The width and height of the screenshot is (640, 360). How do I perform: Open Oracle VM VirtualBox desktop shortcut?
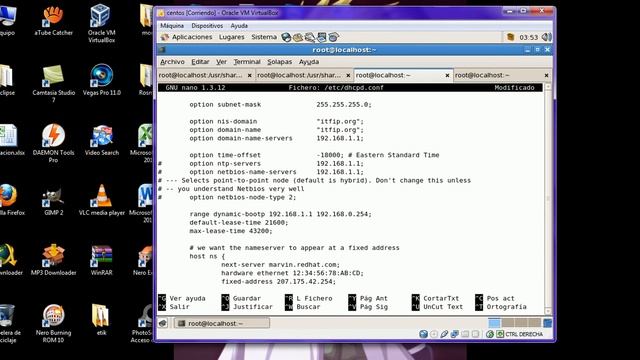[101, 23]
